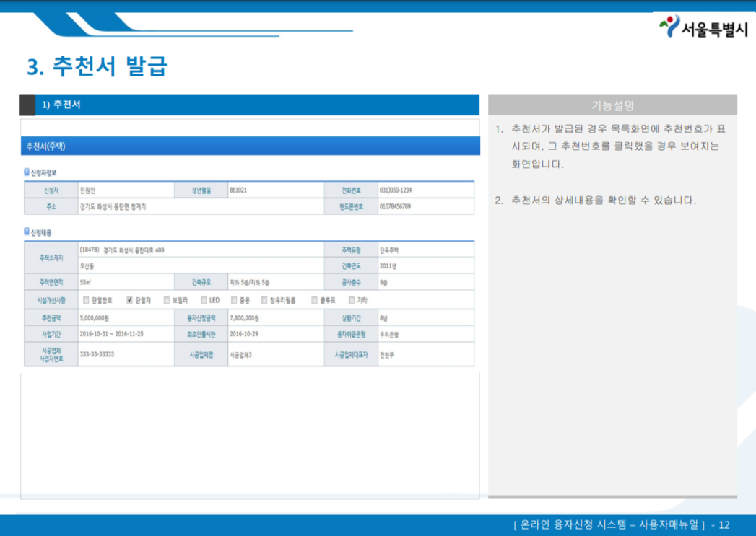The height and width of the screenshot is (536, 756).
Task: Check the LED option
Action: click(x=203, y=299)
